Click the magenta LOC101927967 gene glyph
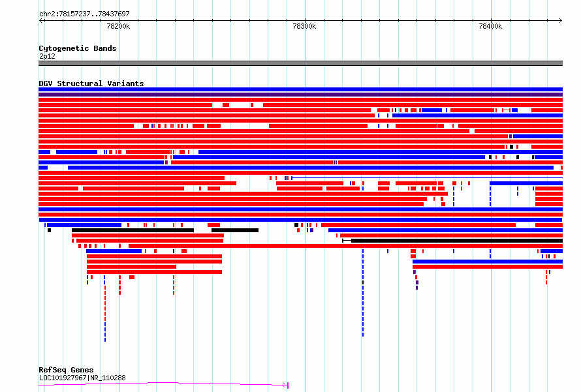The width and height of the screenshot is (581, 392). pos(163,384)
